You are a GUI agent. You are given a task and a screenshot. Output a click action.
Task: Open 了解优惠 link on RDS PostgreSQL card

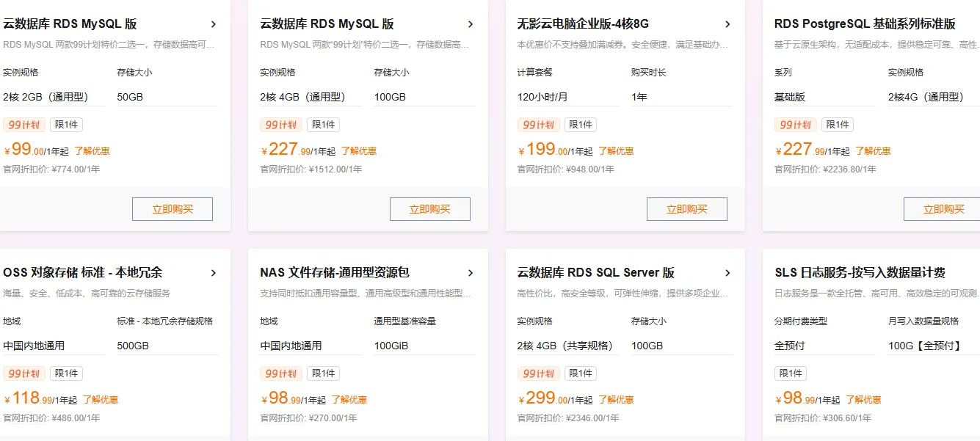click(x=873, y=151)
